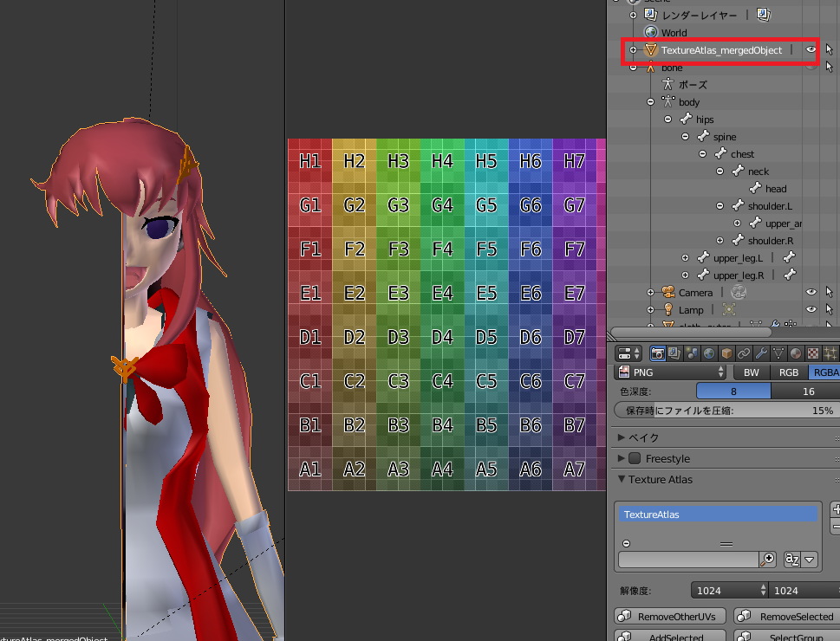Image resolution: width=840 pixels, height=641 pixels.
Task: Open the Material sphere properties tab
Action: 795,353
